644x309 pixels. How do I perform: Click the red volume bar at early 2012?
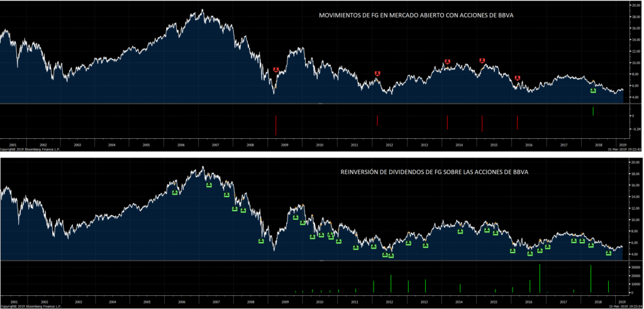point(377,121)
